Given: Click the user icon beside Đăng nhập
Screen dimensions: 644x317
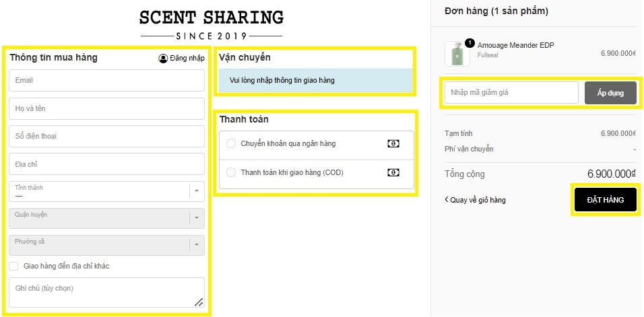Looking at the screenshot, I should (x=163, y=59).
